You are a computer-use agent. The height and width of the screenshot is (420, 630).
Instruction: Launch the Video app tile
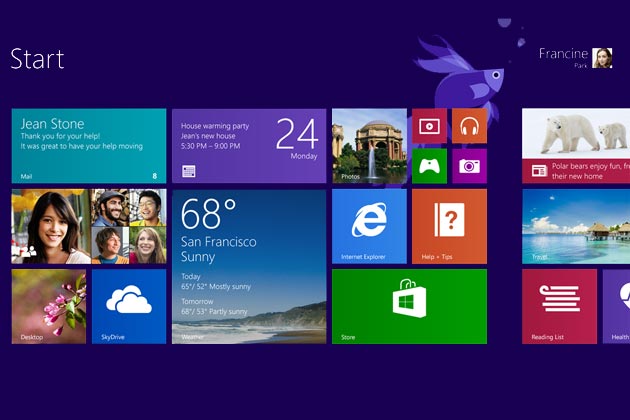(x=429, y=126)
